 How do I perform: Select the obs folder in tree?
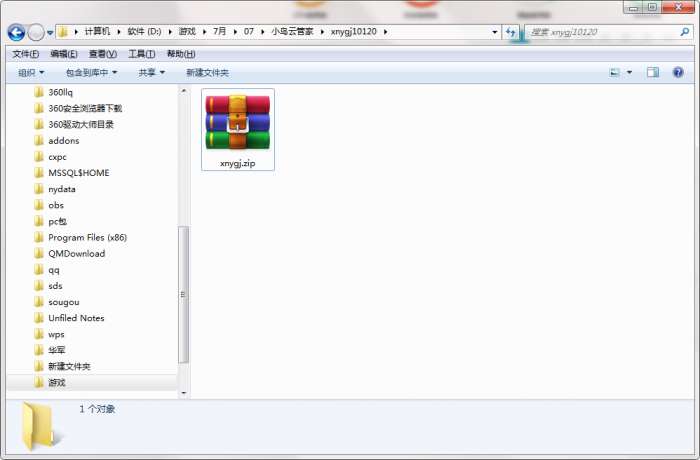(56, 205)
